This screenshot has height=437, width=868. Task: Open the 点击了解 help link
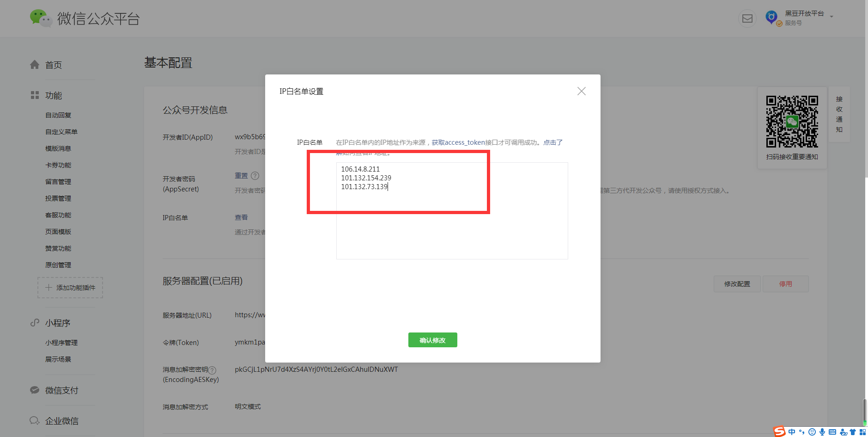[552, 142]
